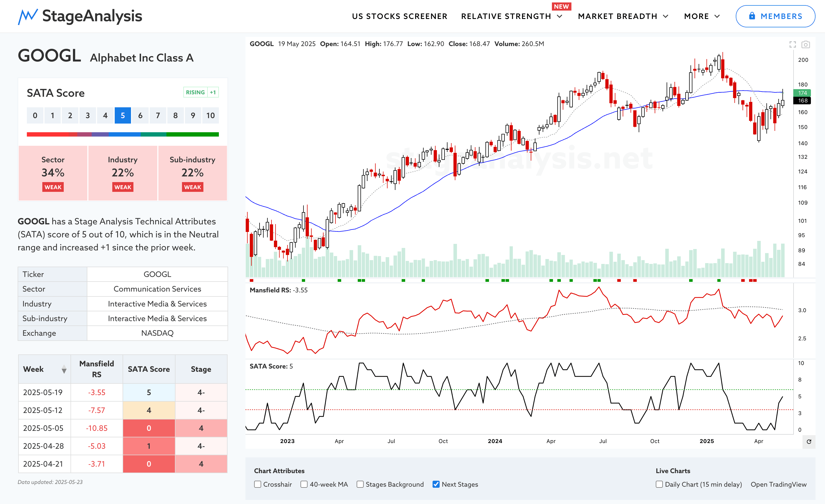Click the Sub-industry 22% WEAK card

[193, 173]
